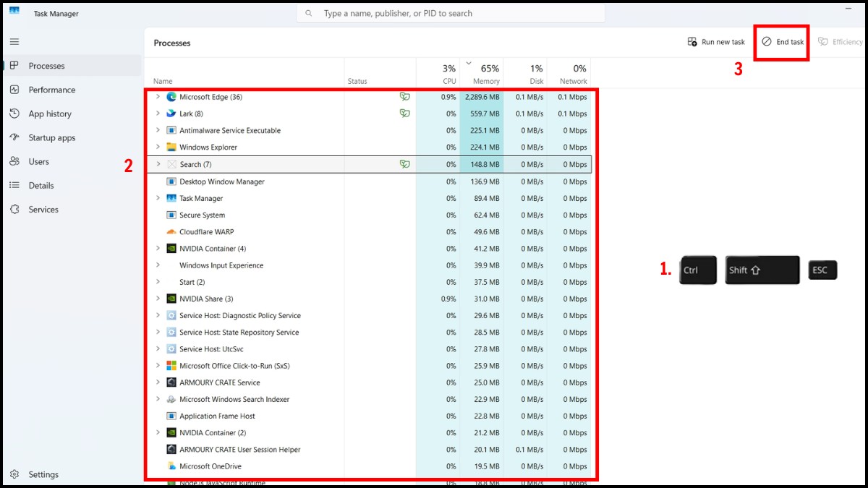868x488 pixels.
Task: Click the Efficiency mode leaf next to Microsoft Edge
Action: (x=404, y=96)
